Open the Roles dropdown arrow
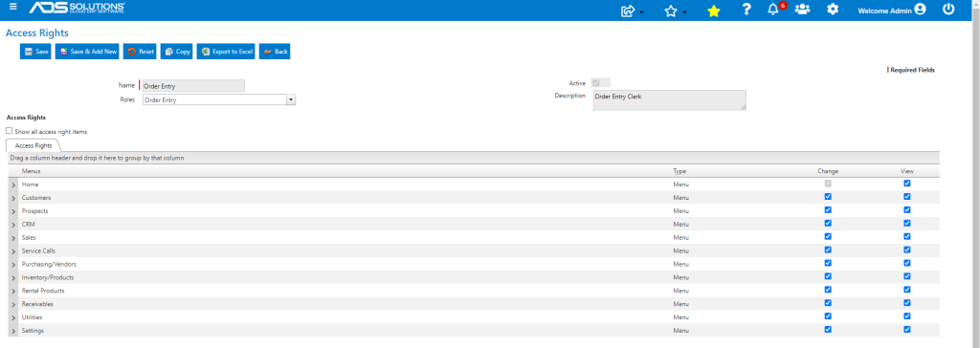The width and height of the screenshot is (980, 348). coord(291,100)
